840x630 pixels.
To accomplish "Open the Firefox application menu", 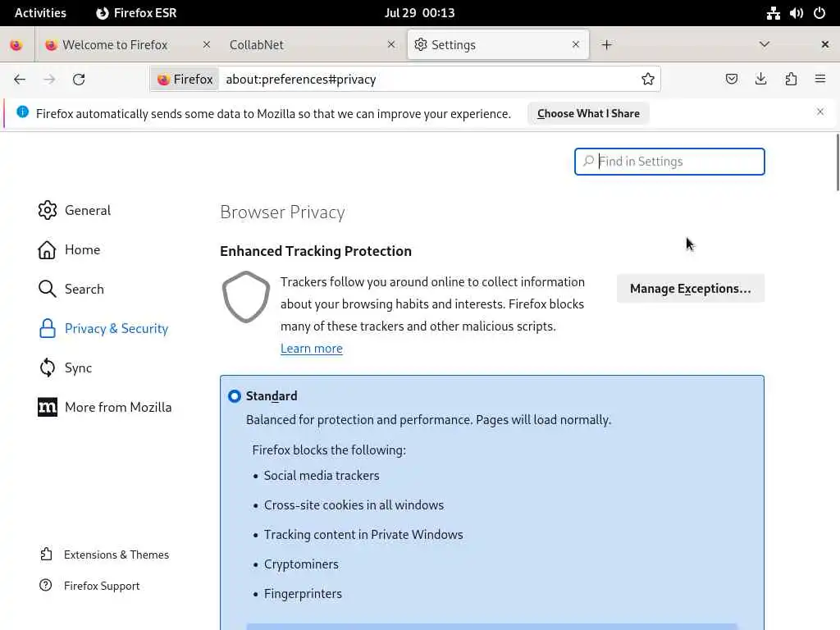I will pos(820,80).
